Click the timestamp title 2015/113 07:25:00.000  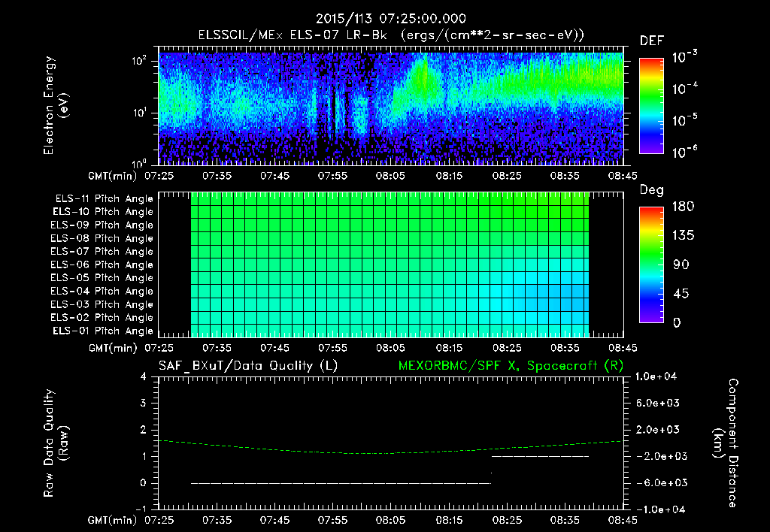[x=391, y=19]
